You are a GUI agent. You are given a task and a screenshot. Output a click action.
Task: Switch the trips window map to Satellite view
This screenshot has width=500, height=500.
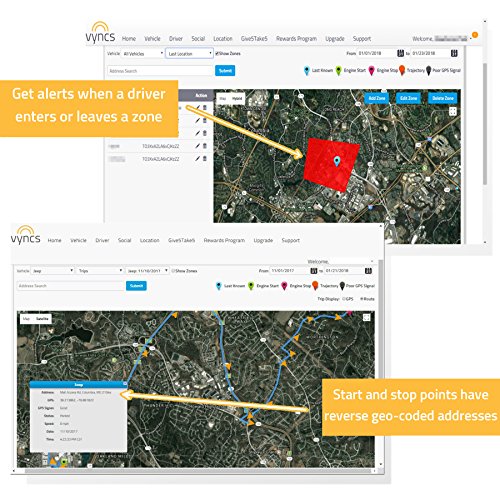click(42, 319)
